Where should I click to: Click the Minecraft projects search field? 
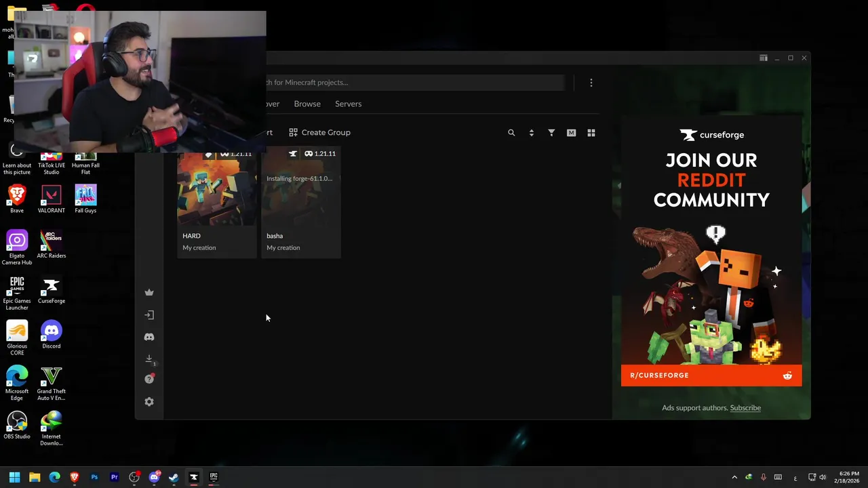click(x=414, y=83)
